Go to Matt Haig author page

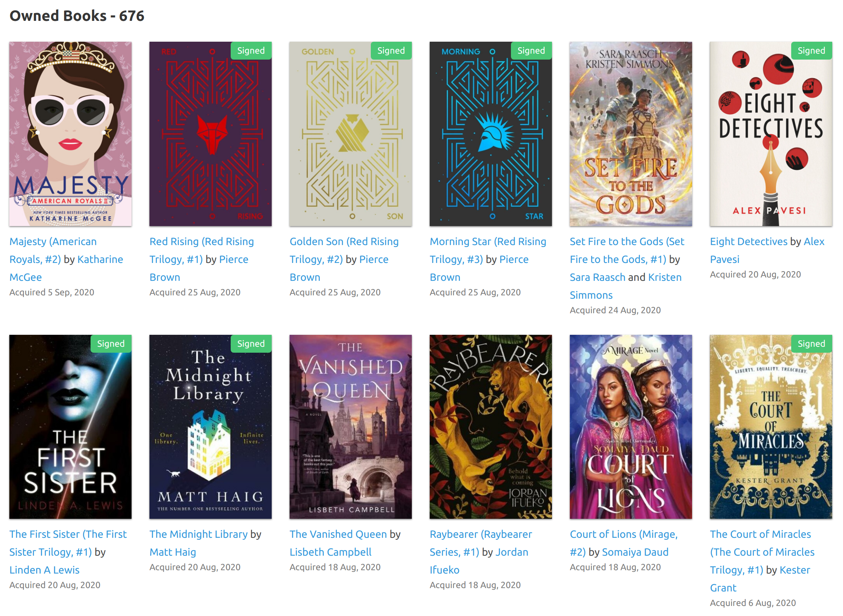173,552
